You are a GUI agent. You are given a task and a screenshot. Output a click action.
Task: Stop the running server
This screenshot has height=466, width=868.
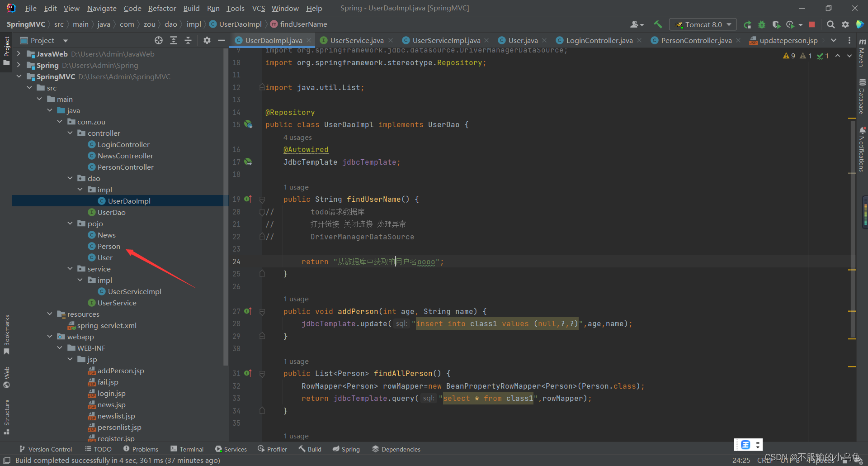pyautogui.click(x=812, y=24)
